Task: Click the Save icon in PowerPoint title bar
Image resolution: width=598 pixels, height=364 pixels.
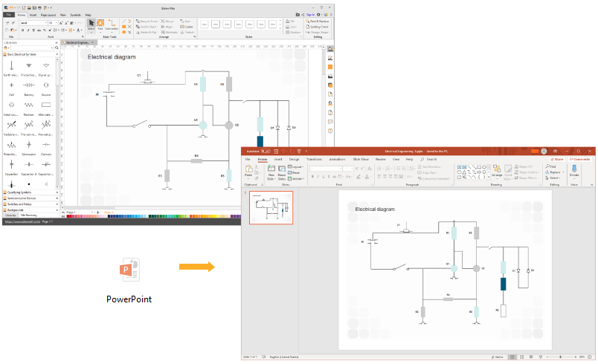Action: coord(276,151)
